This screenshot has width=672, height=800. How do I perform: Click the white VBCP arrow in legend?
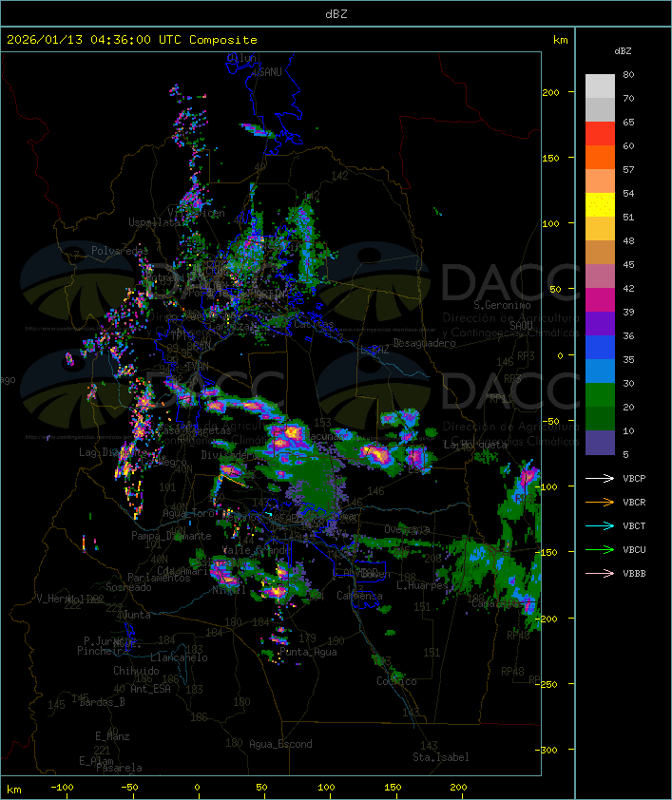pos(601,478)
